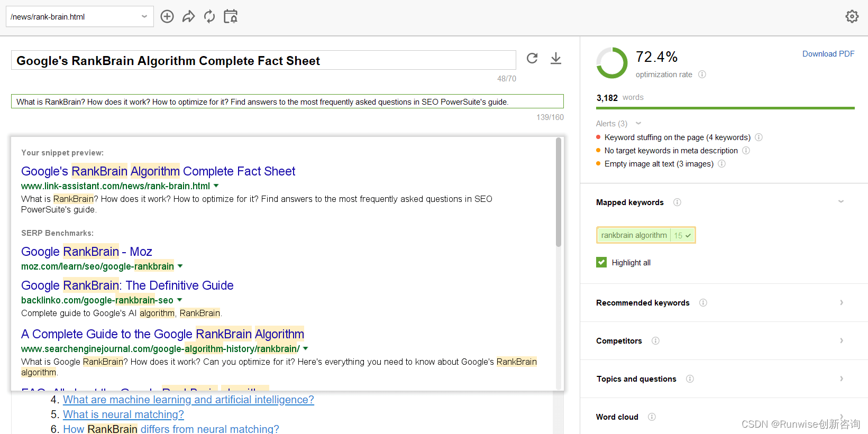Screen dimensions: 868x434
Task: Click the optimization rate progress ring
Action: pos(612,63)
